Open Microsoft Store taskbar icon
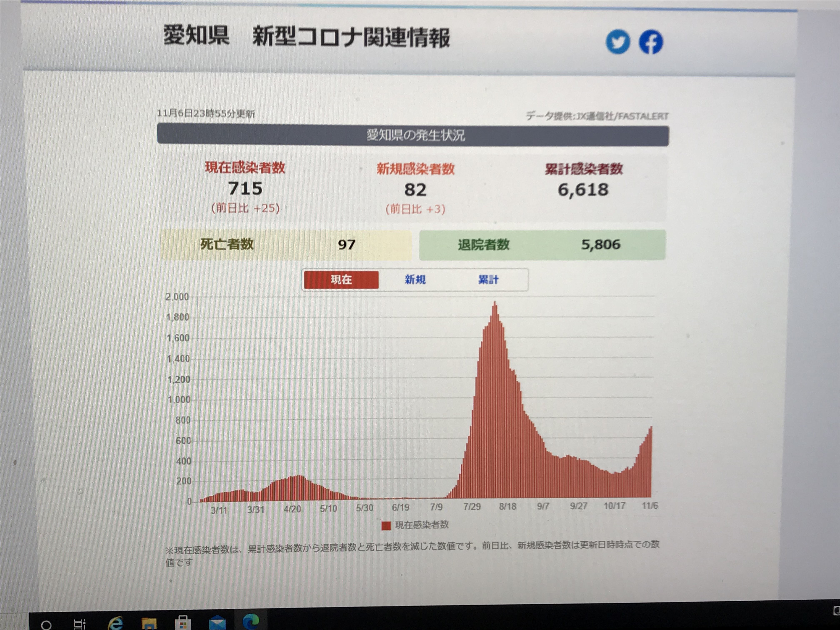This screenshot has width=840, height=630. pos(183,623)
